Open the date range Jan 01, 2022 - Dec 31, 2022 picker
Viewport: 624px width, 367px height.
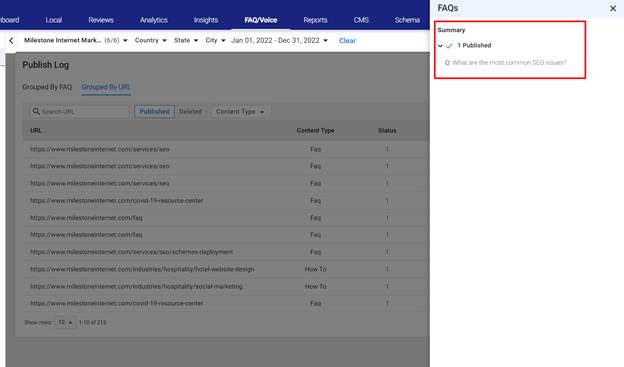[x=279, y=40]
